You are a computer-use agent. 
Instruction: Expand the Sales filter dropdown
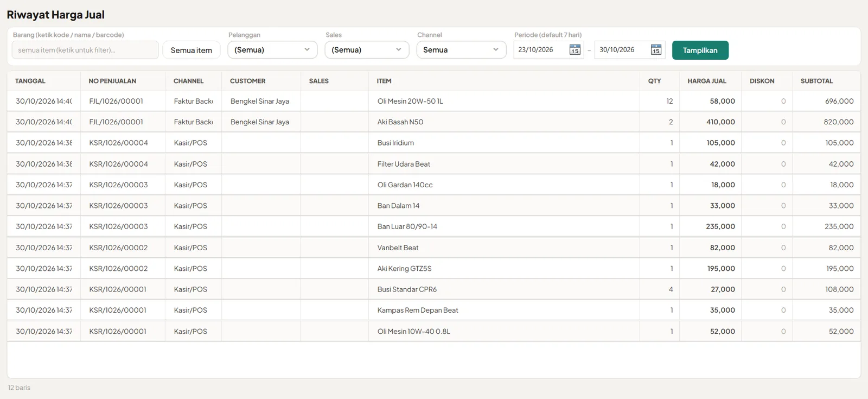click(367, 50)
